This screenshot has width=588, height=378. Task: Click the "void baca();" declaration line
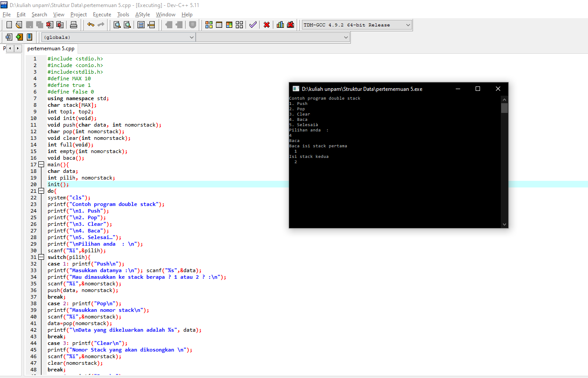pos(66,158)
